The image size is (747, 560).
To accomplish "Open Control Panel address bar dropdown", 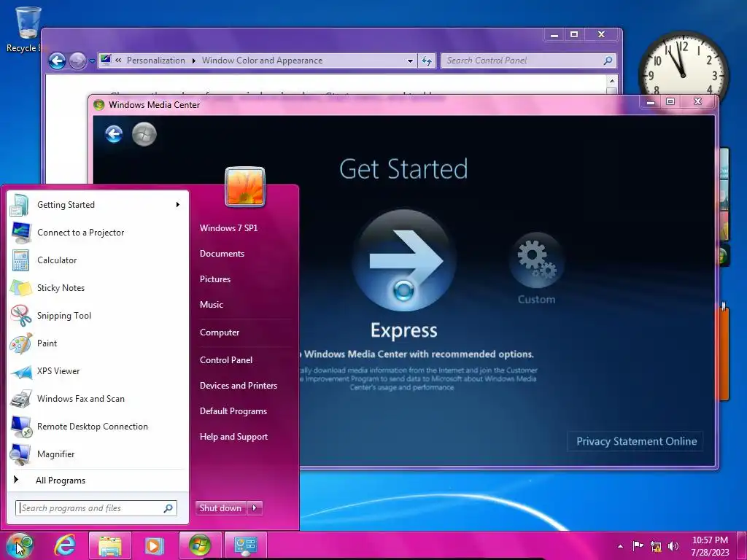I will [410, 61].
